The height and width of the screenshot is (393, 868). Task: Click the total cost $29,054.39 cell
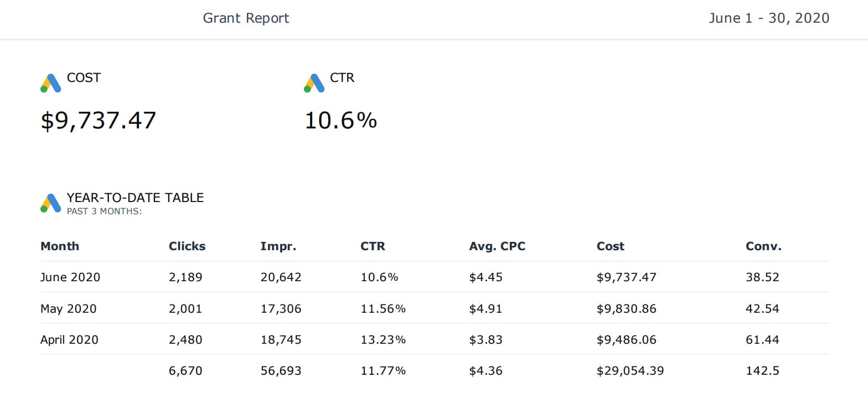(630, 370)
